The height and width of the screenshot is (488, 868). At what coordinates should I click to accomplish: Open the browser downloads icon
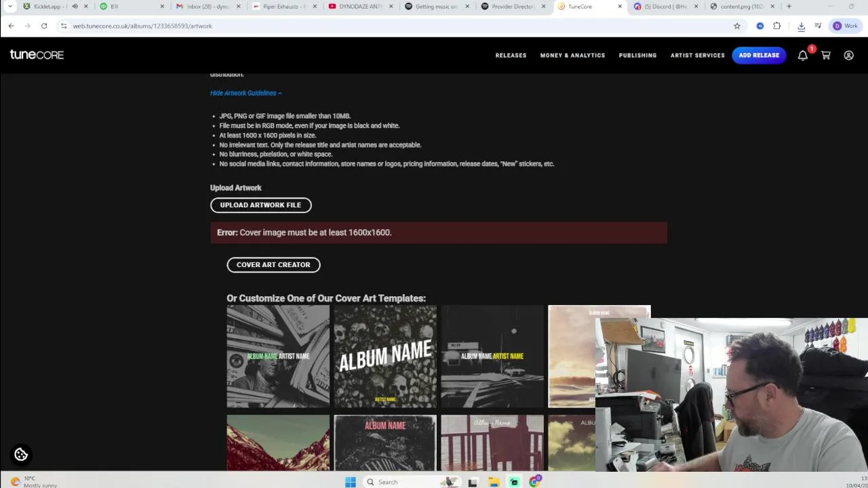[801, 26]
